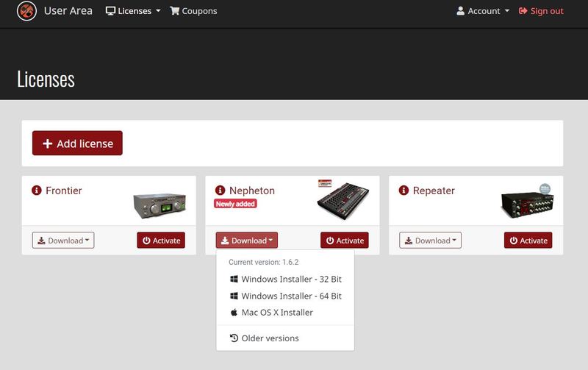The image size is (588, 370).
Task: Open the Coupons page
Action: (193, 11)
